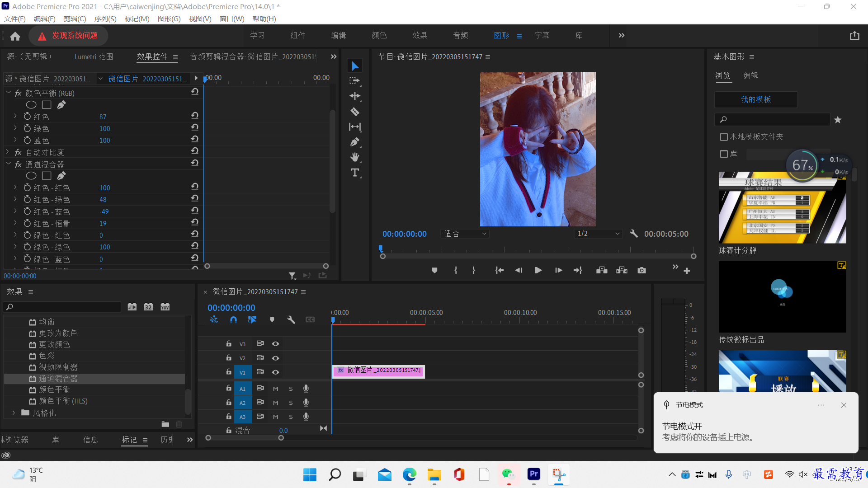The width and height of the screenshot is (868, 488).
Task: Expand 风格化 effects folder
Action: pos(14,413)
